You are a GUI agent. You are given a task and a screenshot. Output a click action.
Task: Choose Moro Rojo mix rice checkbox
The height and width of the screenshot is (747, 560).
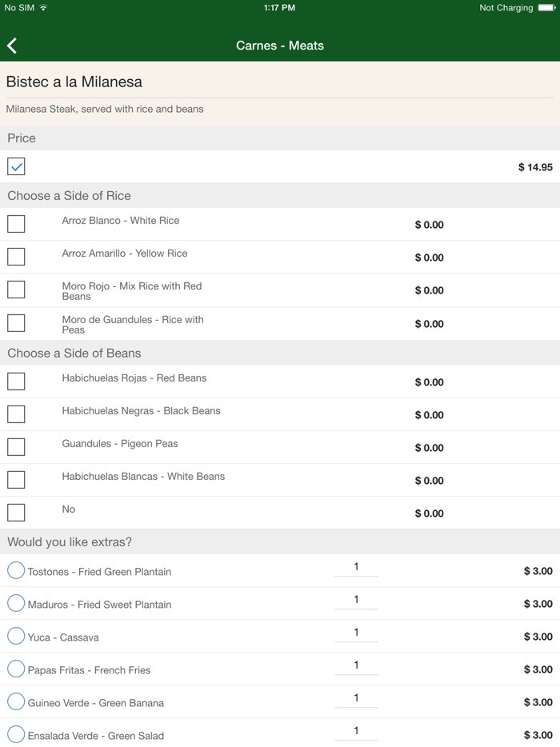point(16,290)
